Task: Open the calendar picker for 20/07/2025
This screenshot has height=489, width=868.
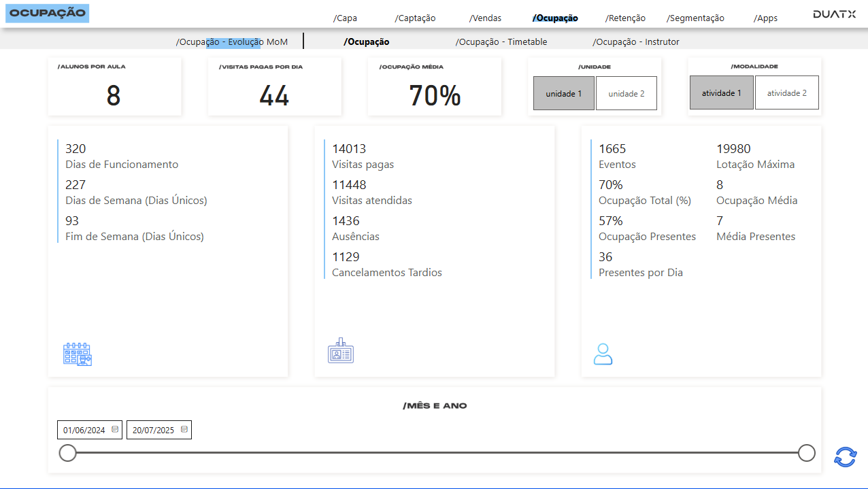Action: 184,429
